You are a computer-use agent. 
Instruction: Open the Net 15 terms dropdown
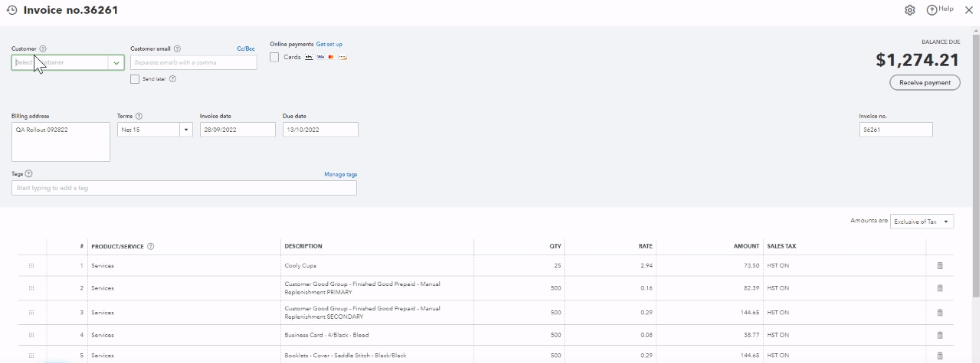coord(186,130)
